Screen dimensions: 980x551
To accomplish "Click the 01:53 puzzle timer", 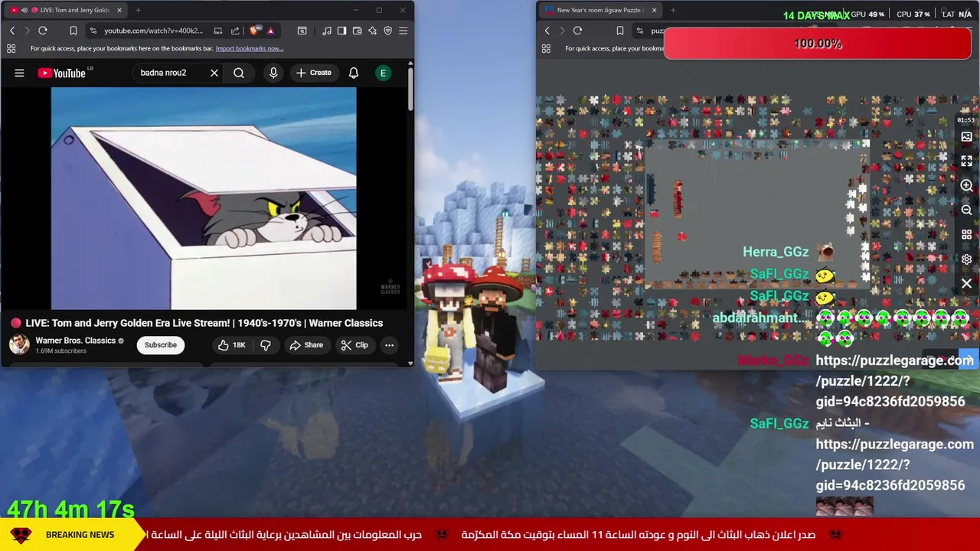I will point(965,120).
